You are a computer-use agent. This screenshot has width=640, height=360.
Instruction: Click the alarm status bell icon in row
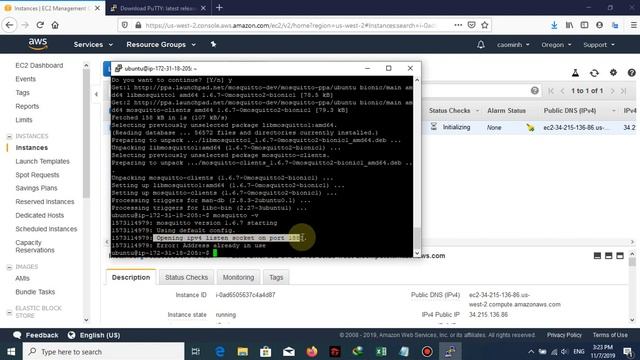pyautogui.click(x=530, y=128)
